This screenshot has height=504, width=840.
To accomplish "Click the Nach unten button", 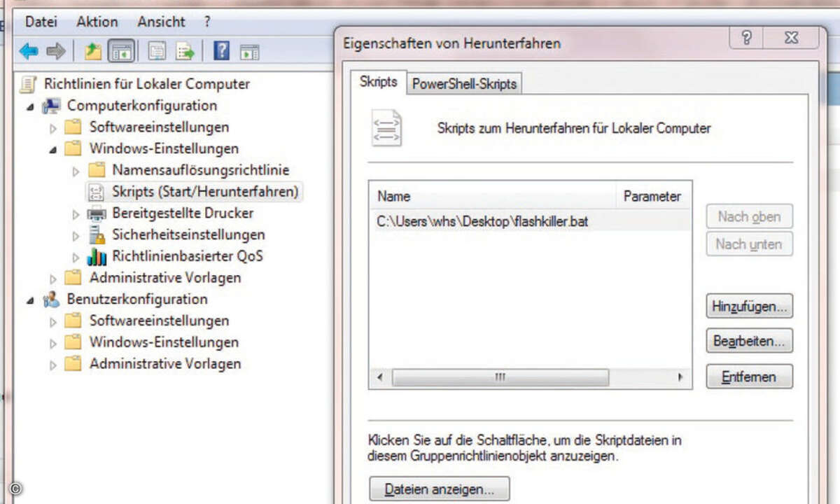I will pyautogui.click(x=749, y=244).
